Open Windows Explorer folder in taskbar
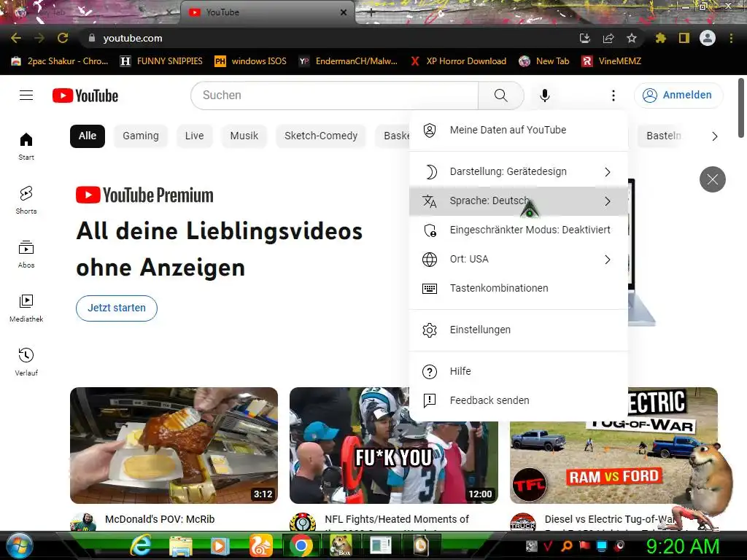This screenshot has width=747, height=560. pos(181,545)
